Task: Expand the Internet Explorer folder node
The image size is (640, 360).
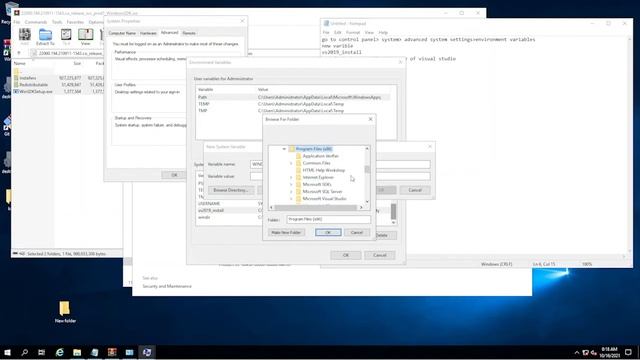Action: [291, 178]
